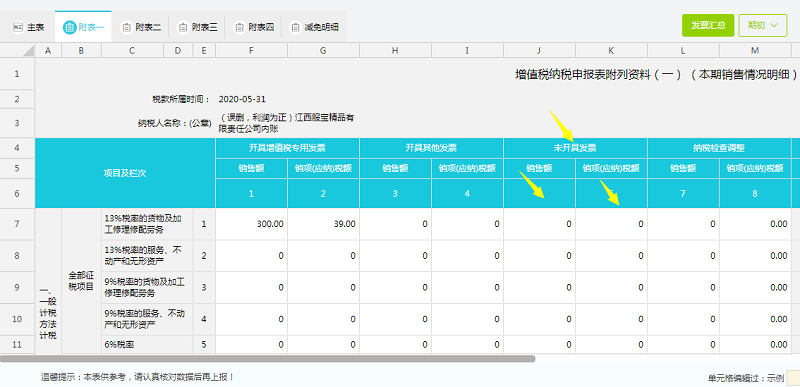Viewport: 800px width, 387px height.
Task: Select column F header
Action: coord(252,50)
